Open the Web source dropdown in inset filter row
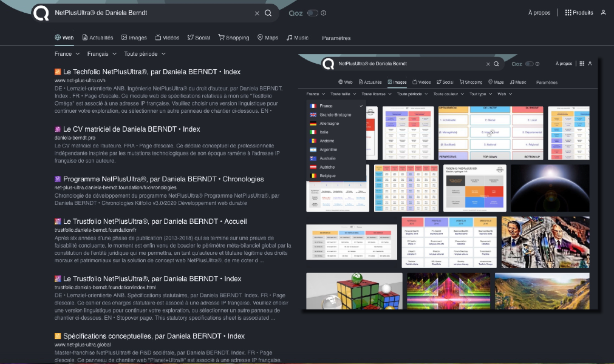 point(505,94)
